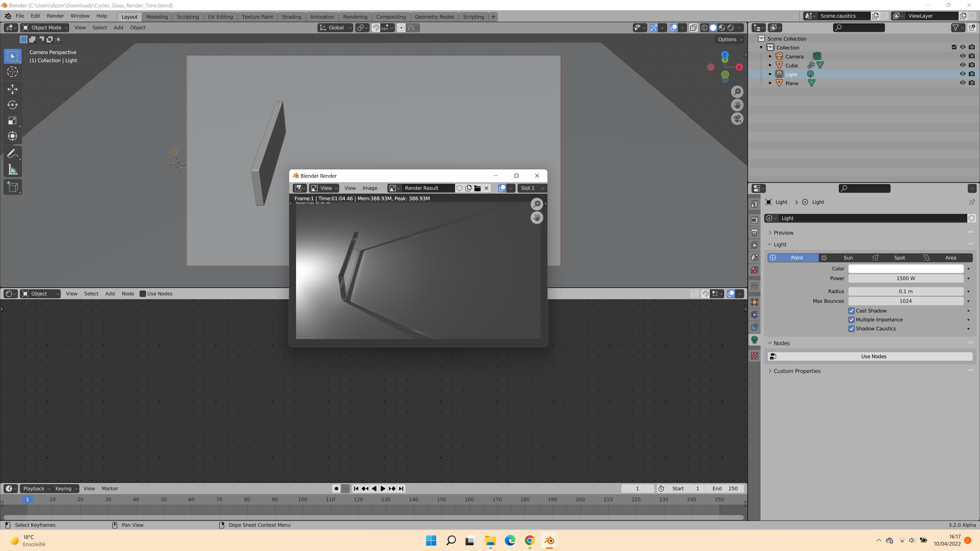This screenshot has height=551, width=980.
Task: Toggle Multiple Importance checkbox
Action: pos(851,320)
